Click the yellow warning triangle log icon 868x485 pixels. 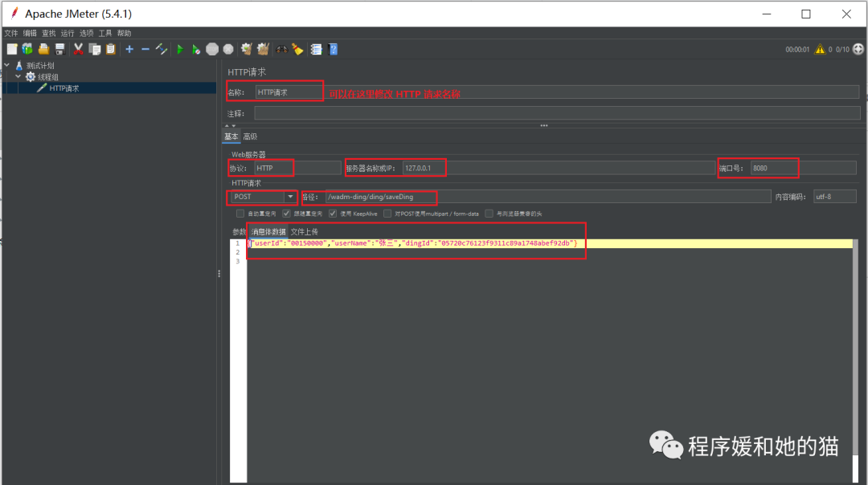(820, 49)
